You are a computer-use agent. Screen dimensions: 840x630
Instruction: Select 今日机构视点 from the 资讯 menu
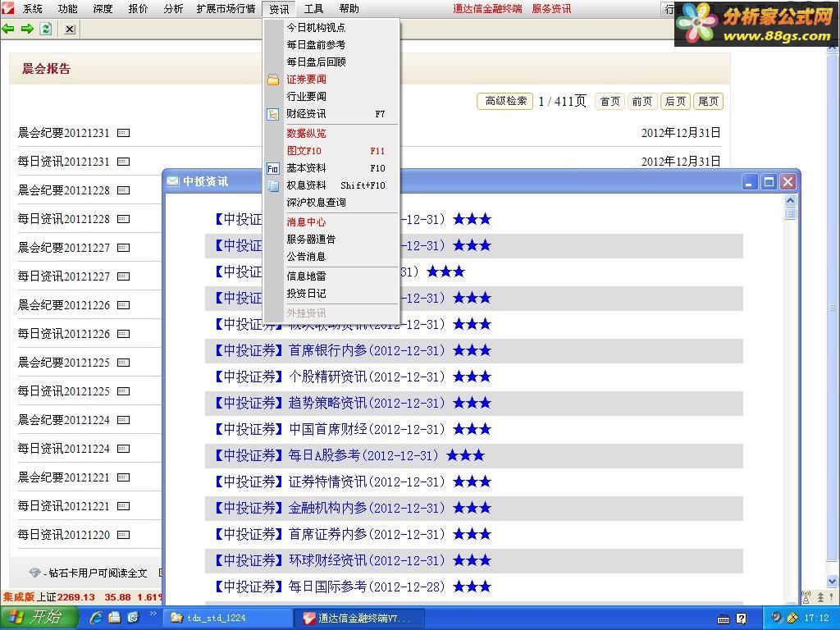332,27
